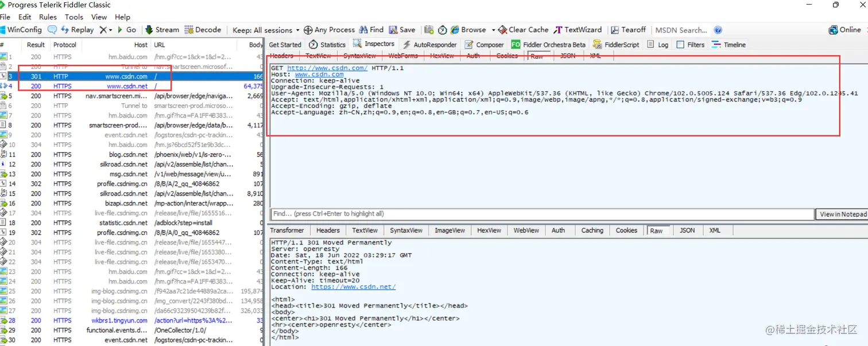This screenshot has width=868, height=346.
Task: Open the Tools menu
Action: (74, 17)
